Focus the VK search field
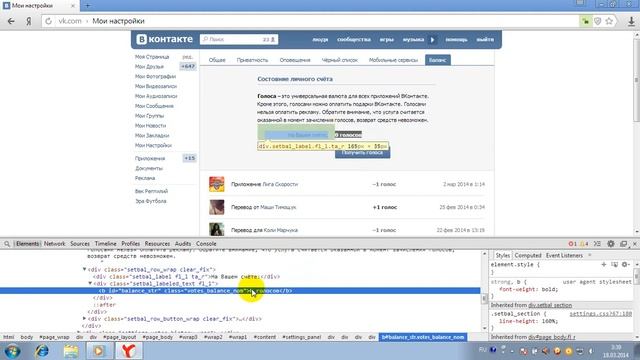Viewport: 640px width, 360px height. [x=239, y=39]
